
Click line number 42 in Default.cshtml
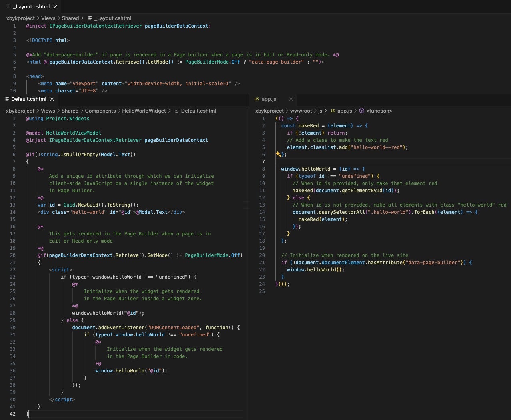point(13,414)
